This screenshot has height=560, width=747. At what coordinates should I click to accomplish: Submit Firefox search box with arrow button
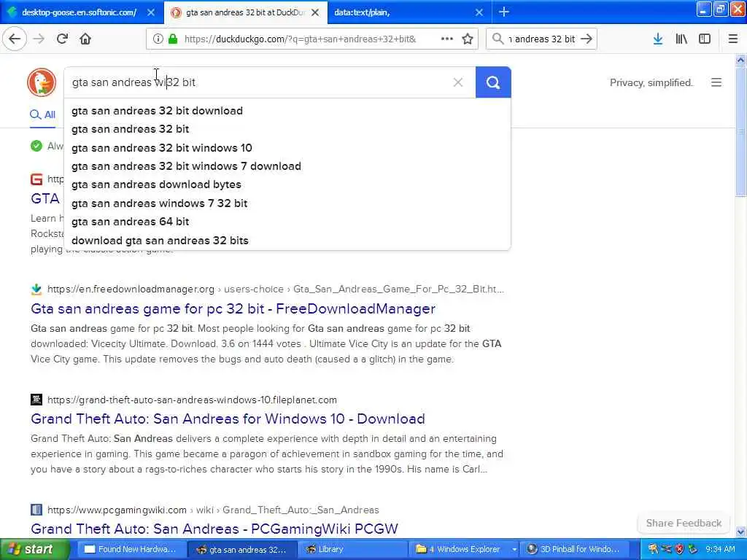click(x=587, y=39)
